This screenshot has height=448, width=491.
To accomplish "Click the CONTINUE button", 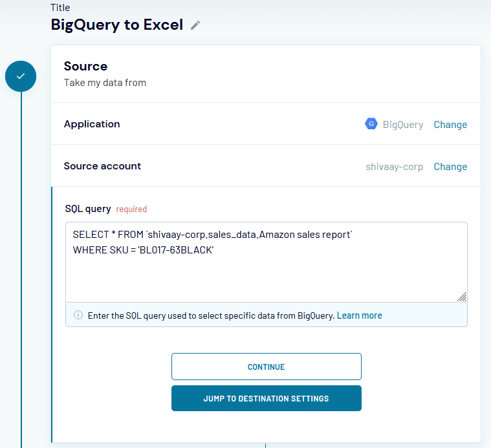I will tap(266, 367).
